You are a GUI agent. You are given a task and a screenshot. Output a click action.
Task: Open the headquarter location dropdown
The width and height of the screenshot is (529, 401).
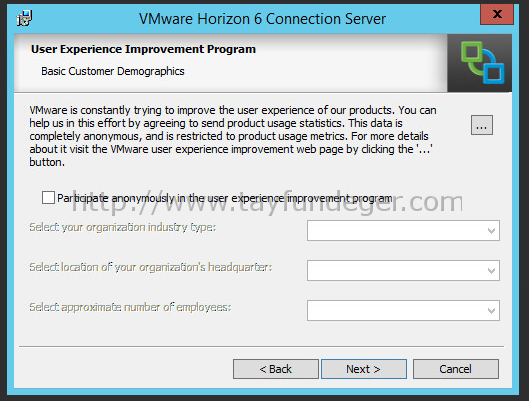click(403, 270)
